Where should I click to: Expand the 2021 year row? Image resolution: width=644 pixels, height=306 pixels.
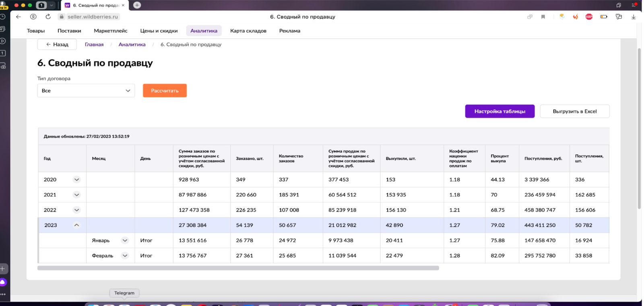click(x=76, y=195)
